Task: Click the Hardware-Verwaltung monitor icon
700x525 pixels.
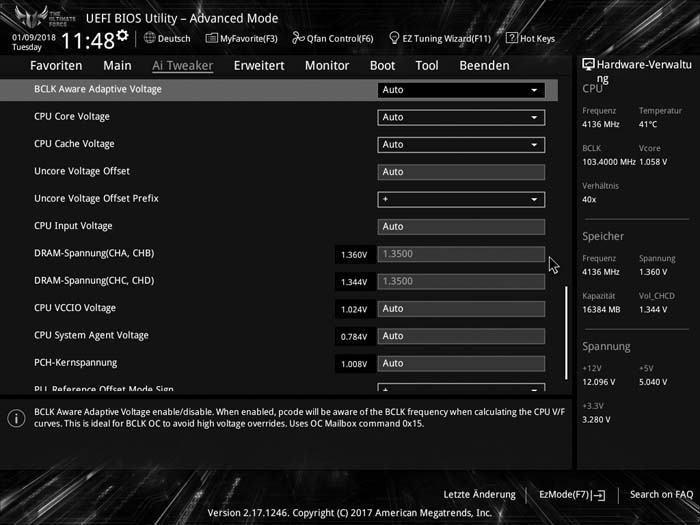Action: click(x=588, y=65)
